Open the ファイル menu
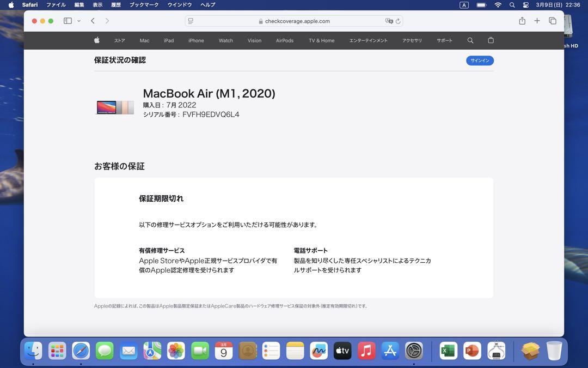This screenshot has width=588, height=368. (x=56, y=5)
